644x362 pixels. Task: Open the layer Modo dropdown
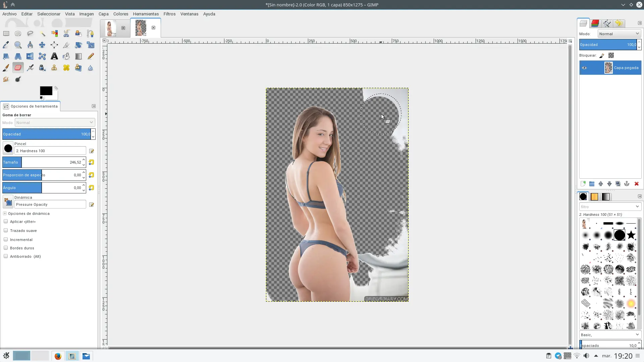619,34
